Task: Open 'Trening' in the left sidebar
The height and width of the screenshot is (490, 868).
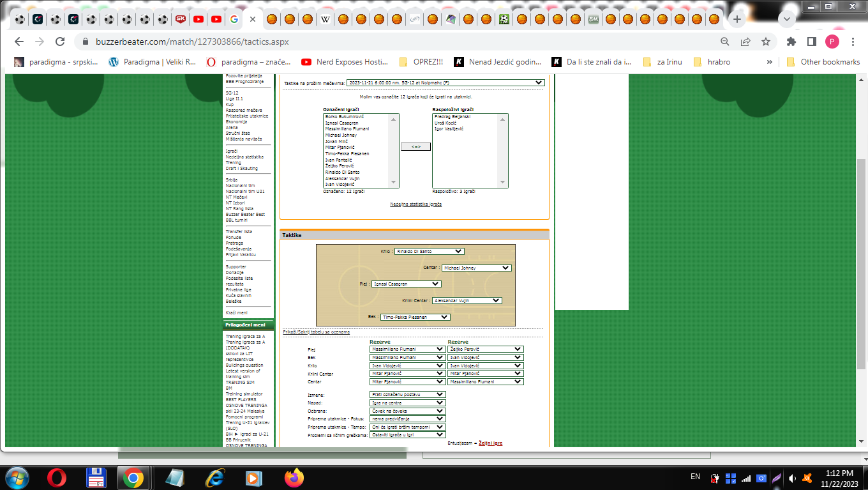Action: (x=233, y=162)
